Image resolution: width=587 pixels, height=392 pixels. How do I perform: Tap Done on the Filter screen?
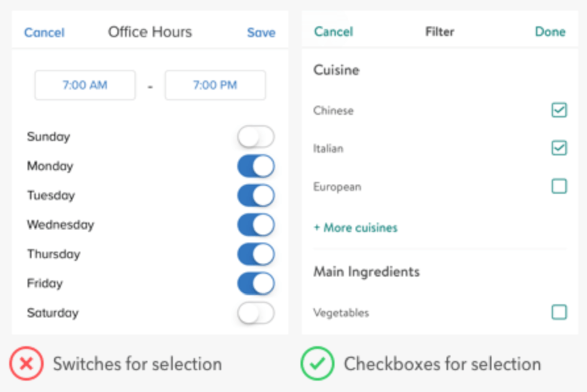click(x=550, y=31)
